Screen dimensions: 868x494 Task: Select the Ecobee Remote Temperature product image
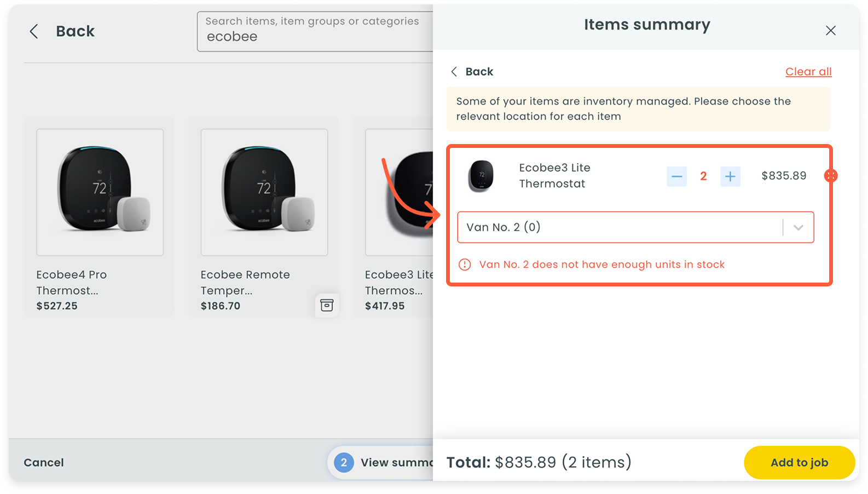[264, 192]
